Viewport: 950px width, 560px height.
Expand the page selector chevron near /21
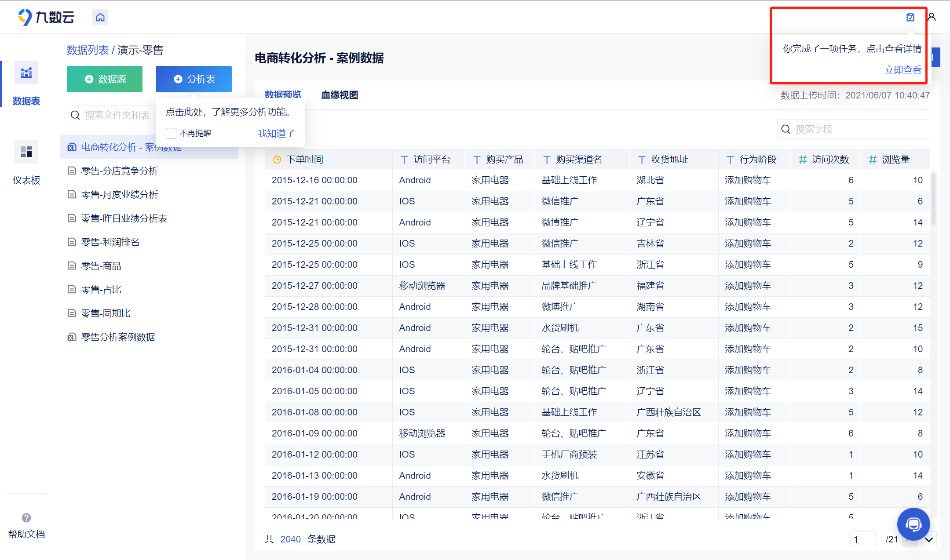coord(929,539)
